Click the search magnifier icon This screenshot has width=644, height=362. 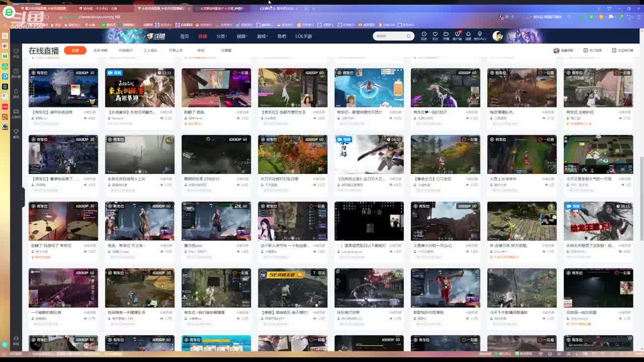pos(408,36)
